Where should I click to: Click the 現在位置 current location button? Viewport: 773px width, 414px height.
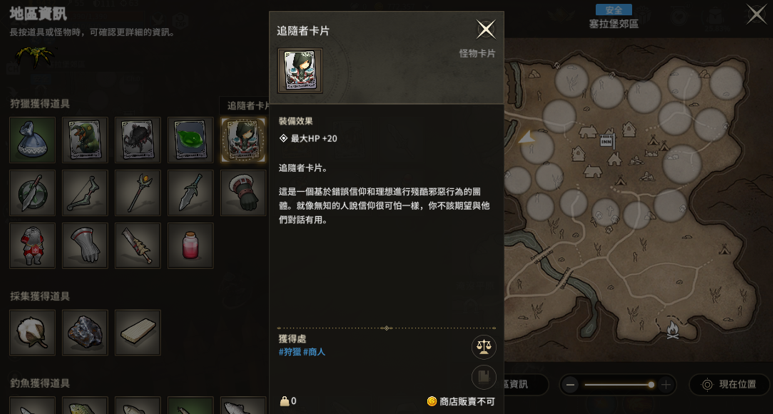pyautogui.click(x=730, y=384)
